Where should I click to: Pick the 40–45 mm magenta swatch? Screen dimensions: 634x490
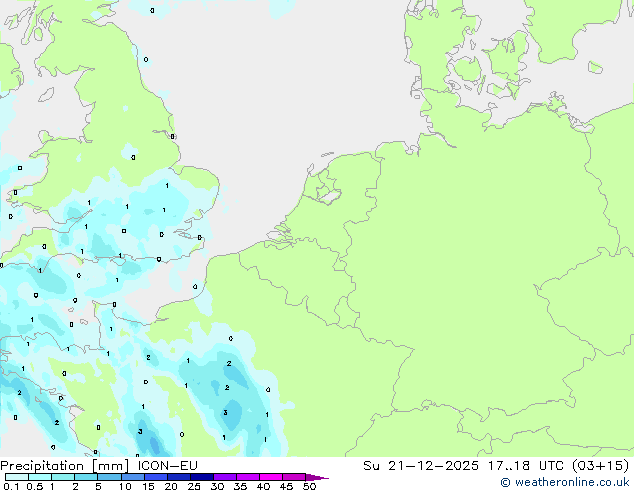point(271,477)
